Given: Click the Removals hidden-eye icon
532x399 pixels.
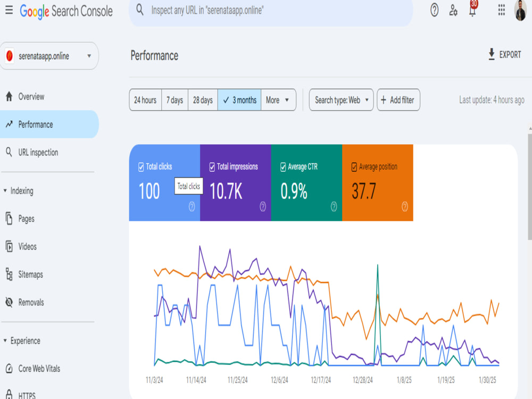Looking at the screenshot, I should click(x=9, y=302).
